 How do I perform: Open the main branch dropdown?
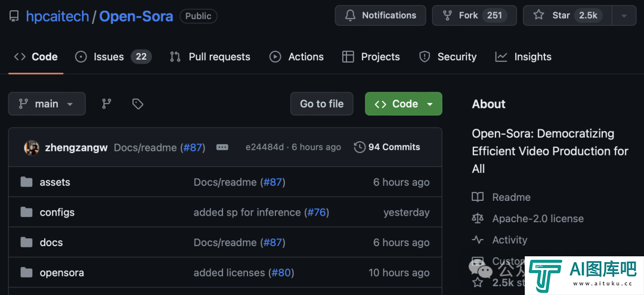click(47, 104)
